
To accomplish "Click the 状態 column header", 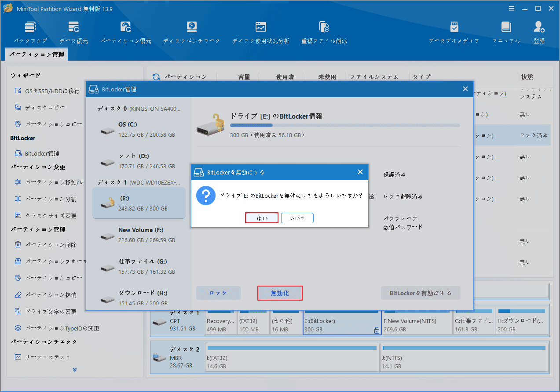I will click(x=527, y=77).
